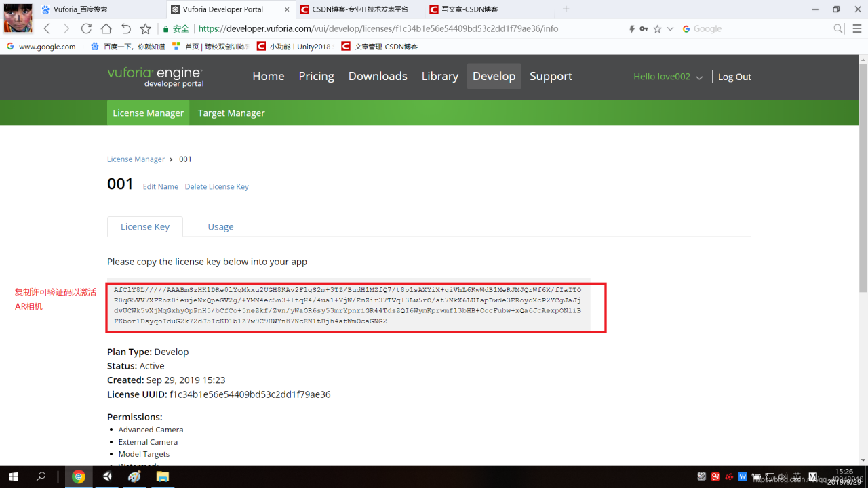Click the user avatar picture in browser corner
868x488 pixels.
[18, 18]
